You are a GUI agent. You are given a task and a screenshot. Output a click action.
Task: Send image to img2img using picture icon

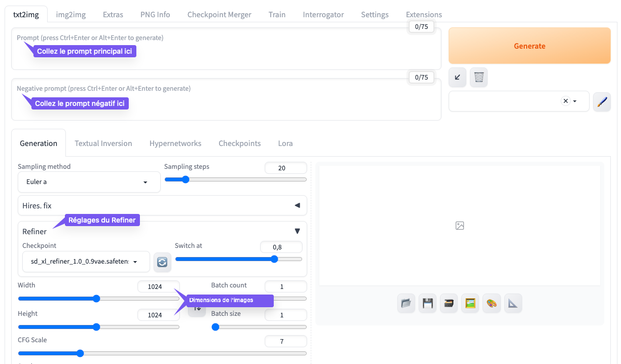coord(470,303)
